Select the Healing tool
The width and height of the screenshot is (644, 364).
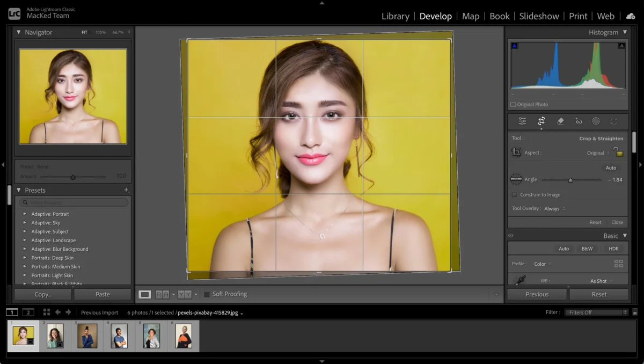tap(560, 121)
